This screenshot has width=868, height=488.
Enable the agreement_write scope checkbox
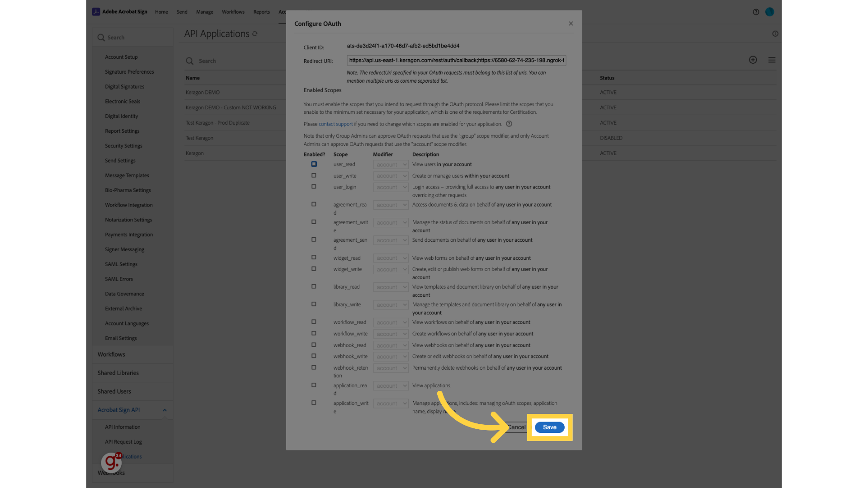[314, 222]
